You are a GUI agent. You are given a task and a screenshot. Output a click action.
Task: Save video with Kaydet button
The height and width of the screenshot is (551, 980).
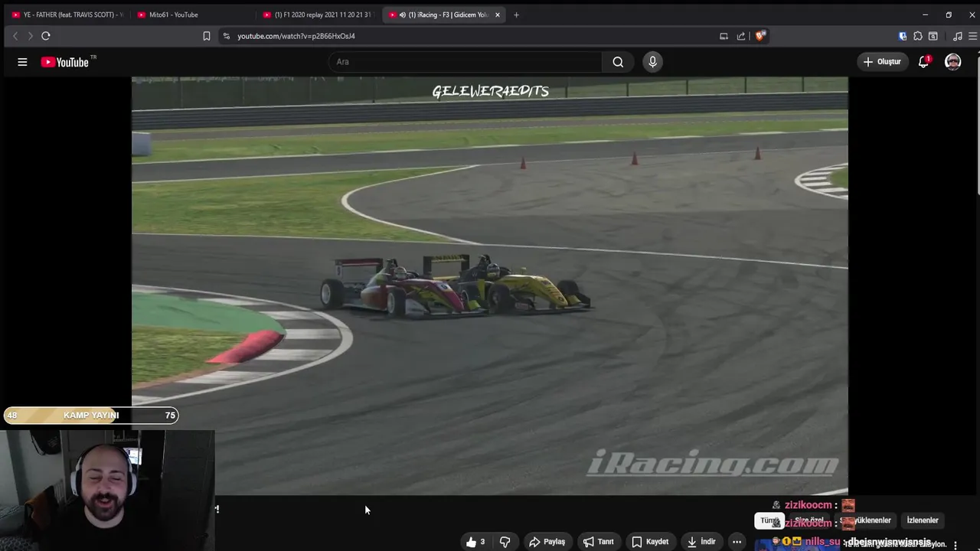(650, 542)
